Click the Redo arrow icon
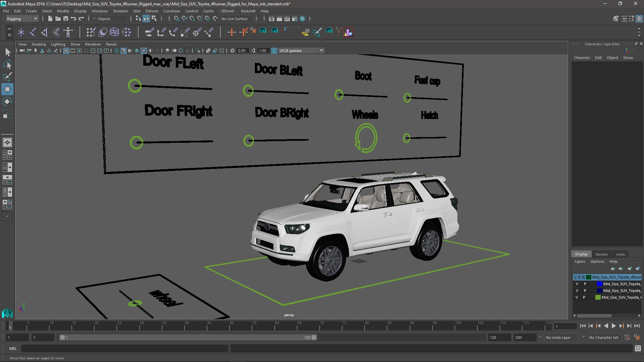The width and height of the screenshot is (644, 362). click(81, 19)
